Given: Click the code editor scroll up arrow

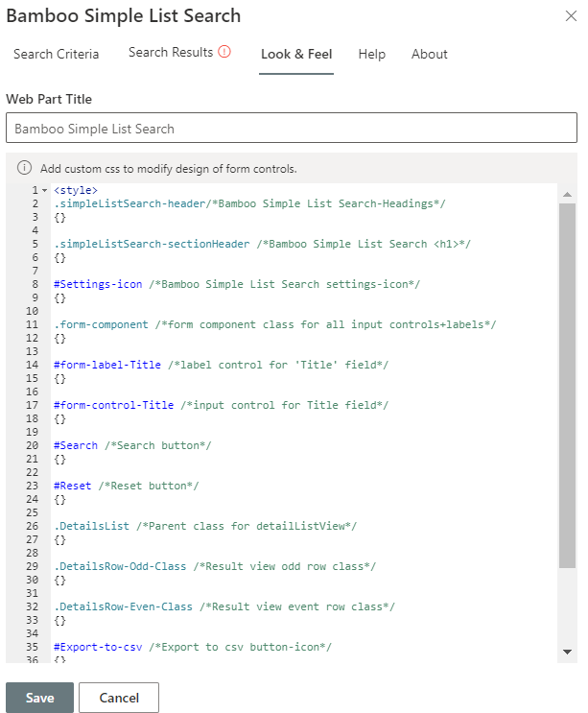Looking at the screenshot, I should click(x=567, y=194).
